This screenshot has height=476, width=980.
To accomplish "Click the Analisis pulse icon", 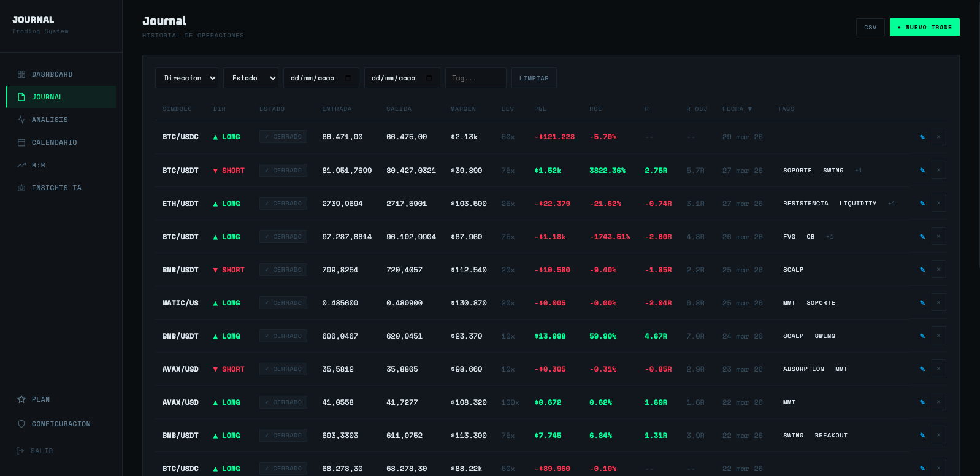I will [21, 120].
